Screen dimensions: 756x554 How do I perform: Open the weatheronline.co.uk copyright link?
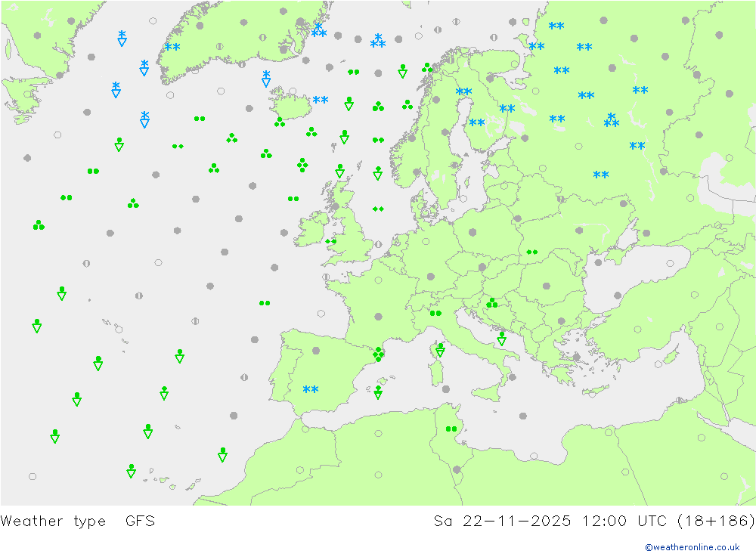692,546
